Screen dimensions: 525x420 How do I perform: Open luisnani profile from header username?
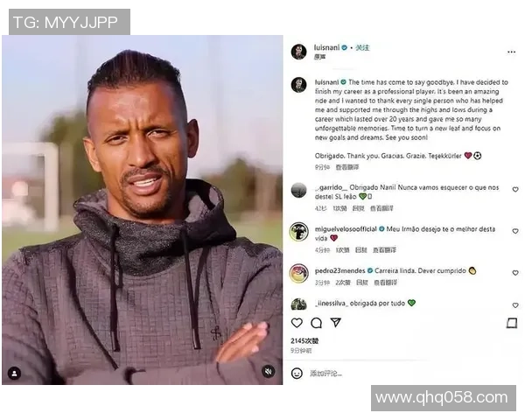(326, 47)
